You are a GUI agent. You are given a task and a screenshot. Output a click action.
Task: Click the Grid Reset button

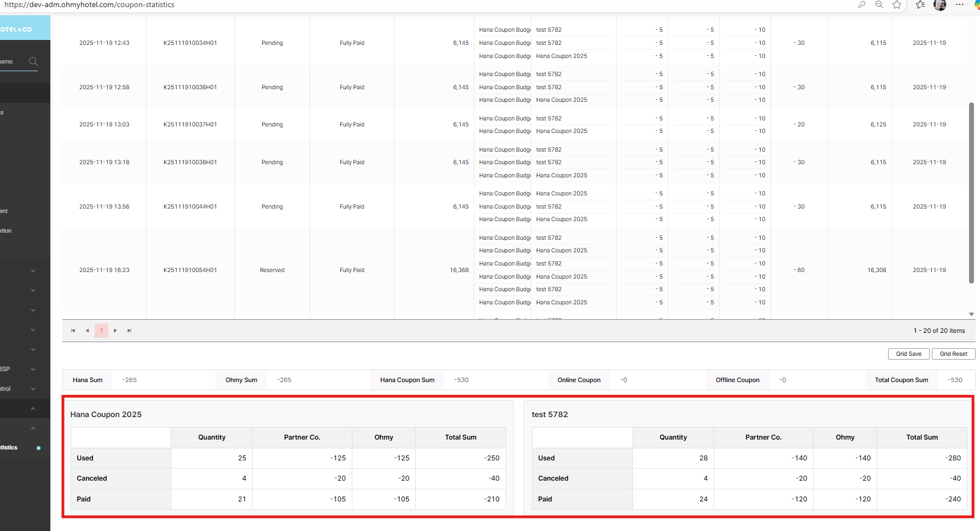pyautogui.click(x=953, y=354)
